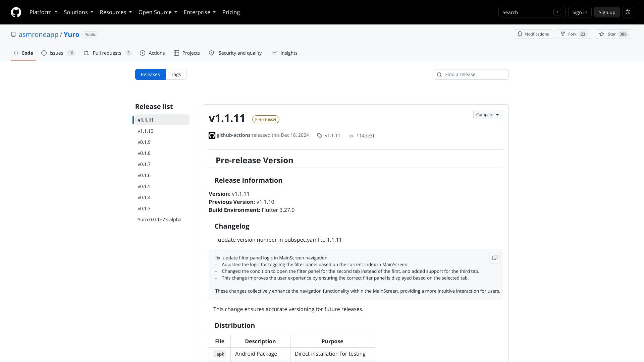Viewport: 644px width, 362px height.
Task: Open the Actions tab
Action: [x=152, y=53]
